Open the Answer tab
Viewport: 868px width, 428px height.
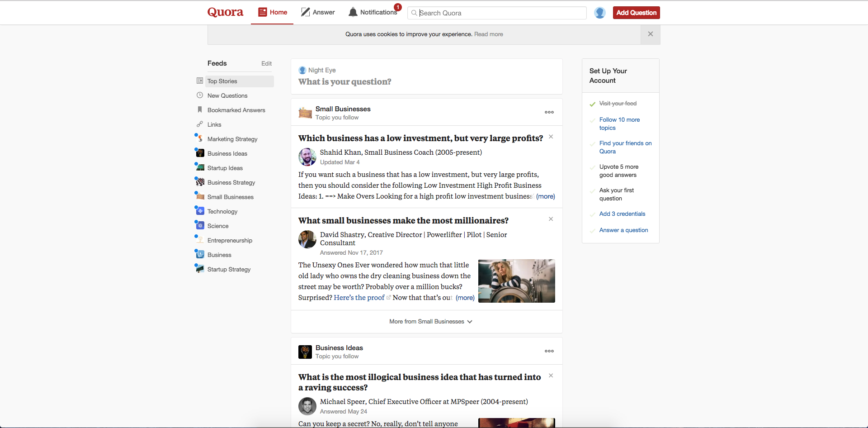tap(318, 12)
